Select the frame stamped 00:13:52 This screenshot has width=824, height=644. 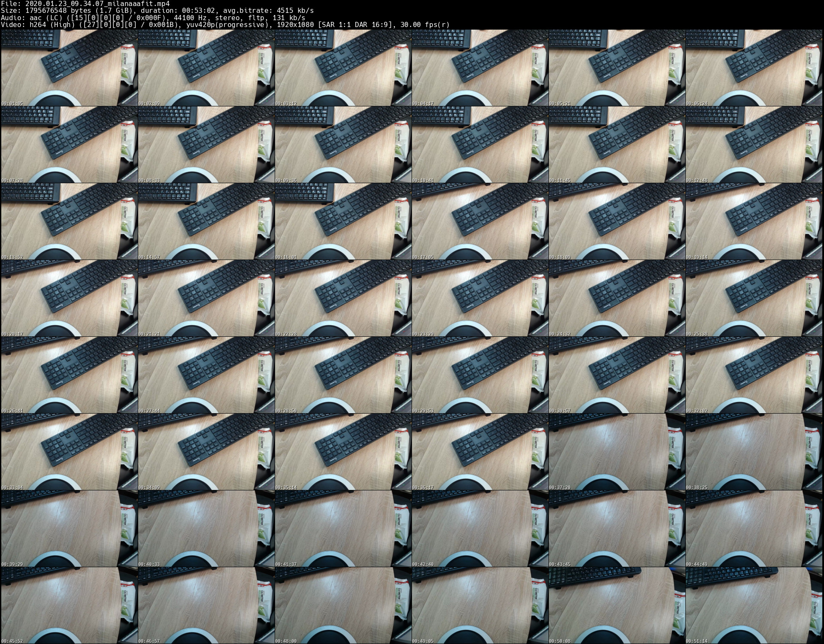point(69,221)
